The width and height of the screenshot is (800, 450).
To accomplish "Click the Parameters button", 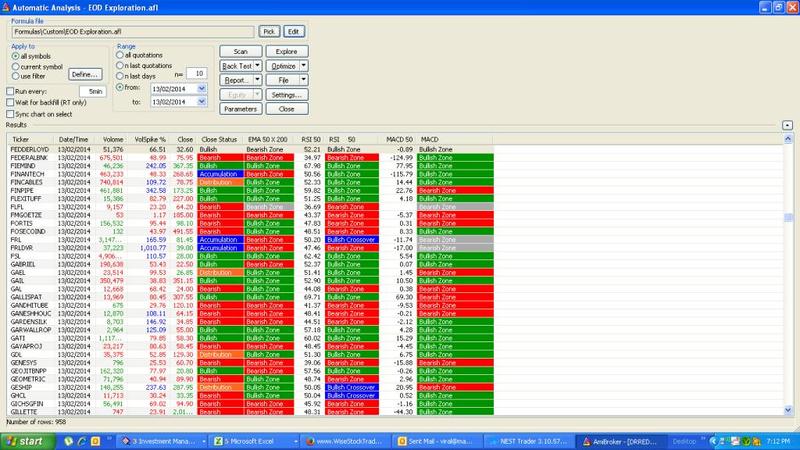I will 241,109.
